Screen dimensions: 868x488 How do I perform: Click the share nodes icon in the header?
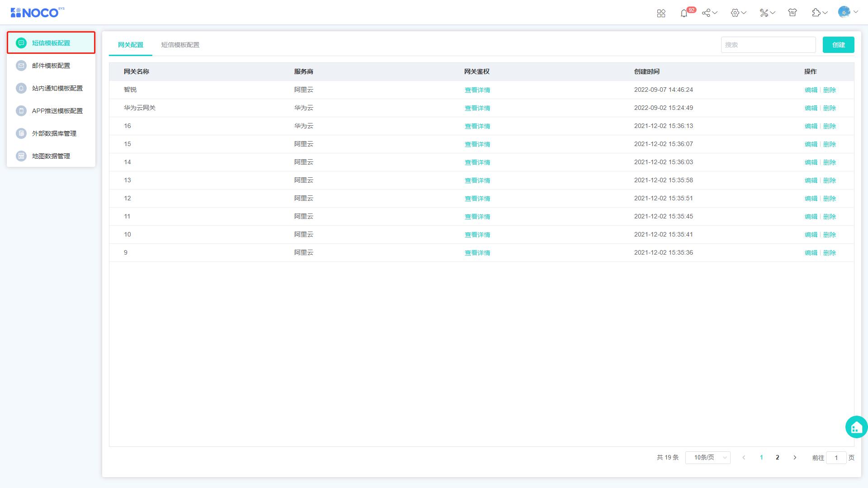[x=706, y=13]
